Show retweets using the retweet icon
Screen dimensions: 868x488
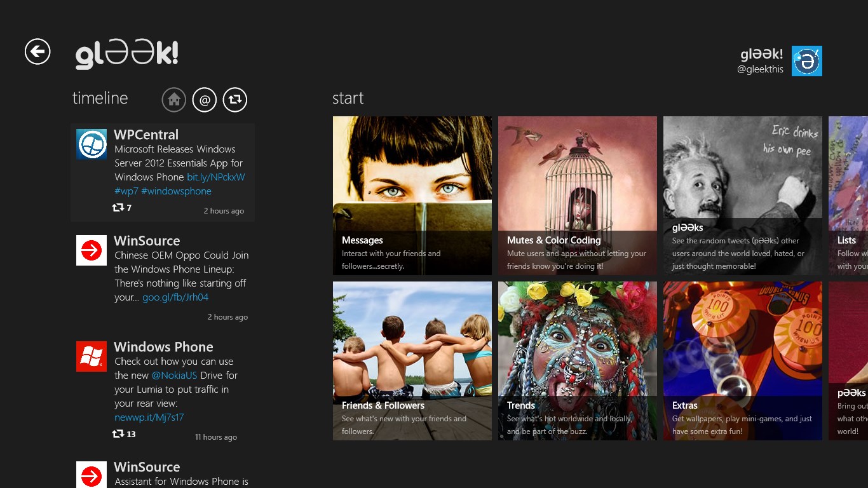click(x=234, y=99)
